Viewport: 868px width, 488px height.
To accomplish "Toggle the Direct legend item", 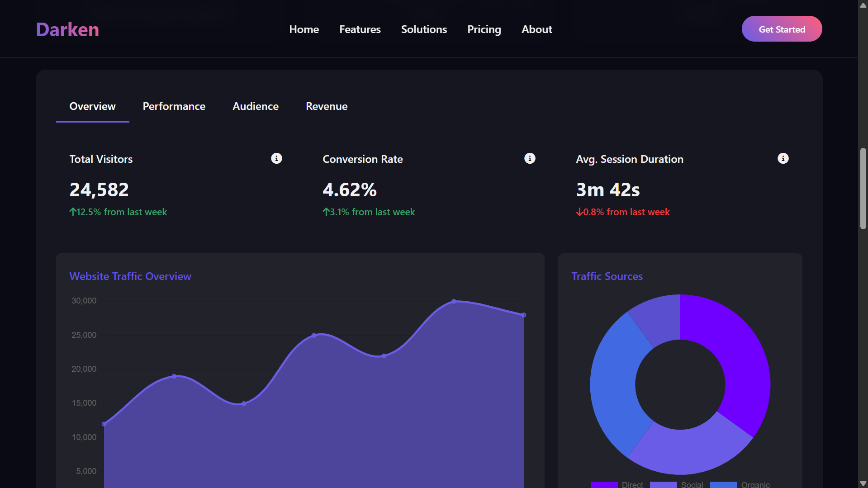I will [x=617, y=484].
